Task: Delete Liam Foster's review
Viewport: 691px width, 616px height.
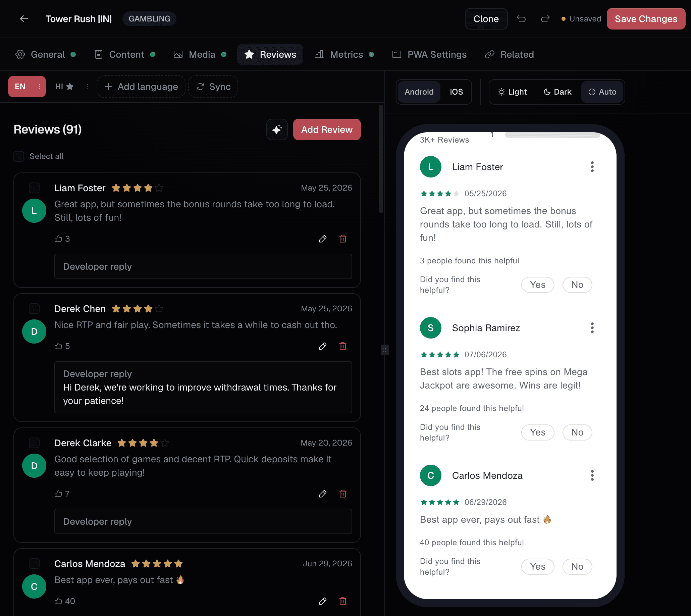Action: (343, 239)
